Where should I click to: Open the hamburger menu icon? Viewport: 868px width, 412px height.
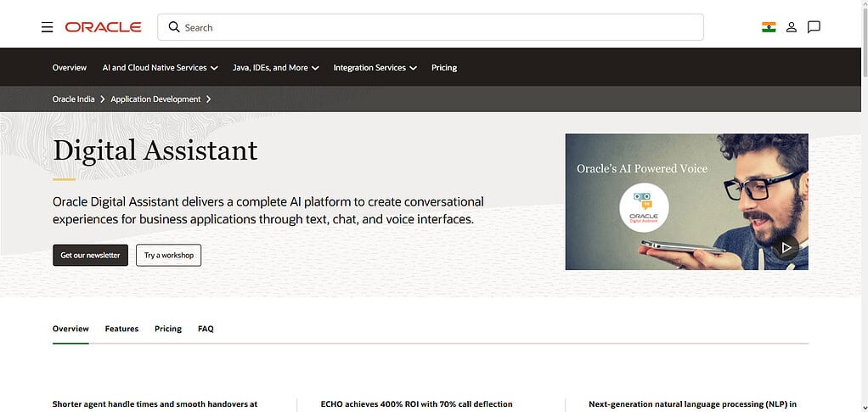47,27
